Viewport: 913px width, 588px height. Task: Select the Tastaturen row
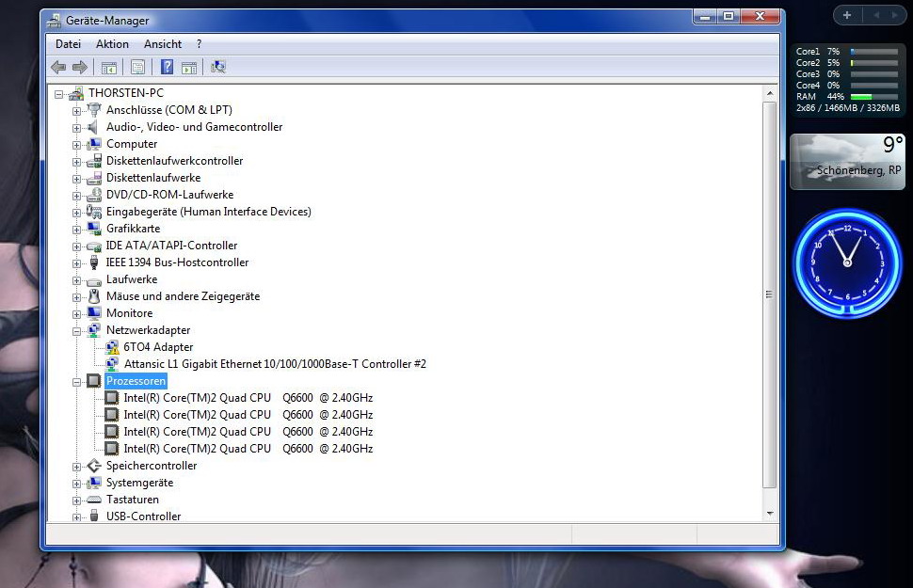(x=132, y=500)
